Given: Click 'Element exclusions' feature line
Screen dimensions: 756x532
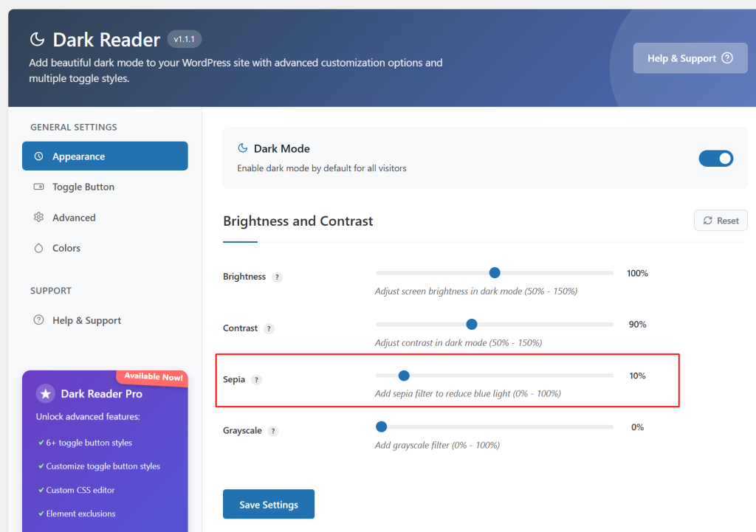Looking at the screenshot, I should (x=81, y=514).
